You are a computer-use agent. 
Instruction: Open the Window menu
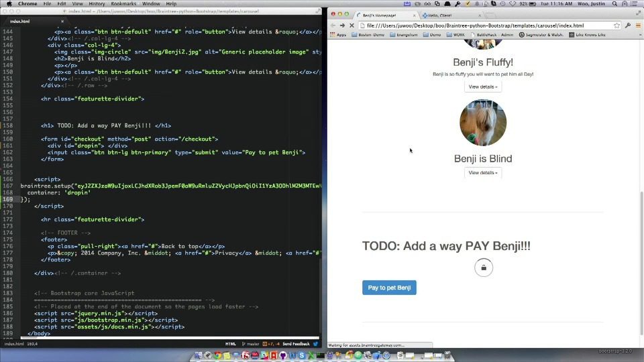[151, 4]
